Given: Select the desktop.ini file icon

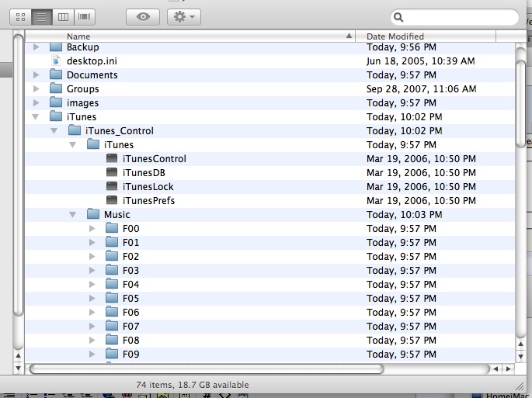Looking at the screenshot, I should click(x=56, y=61).
